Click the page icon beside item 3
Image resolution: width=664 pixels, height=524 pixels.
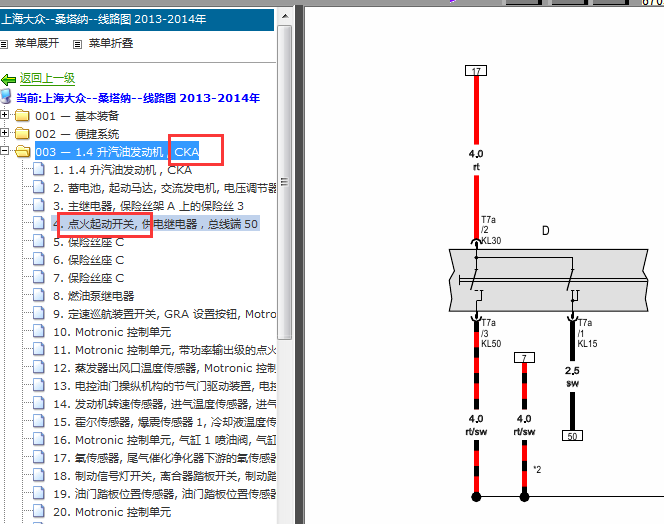pos(39,205)
